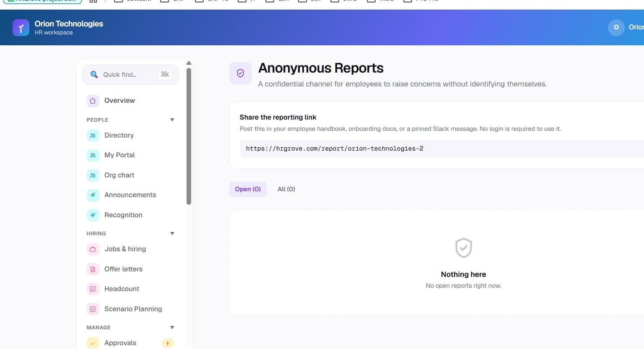Go to Announcements
Viewport: 644px width, 349px height.
(x=130, y=195)
